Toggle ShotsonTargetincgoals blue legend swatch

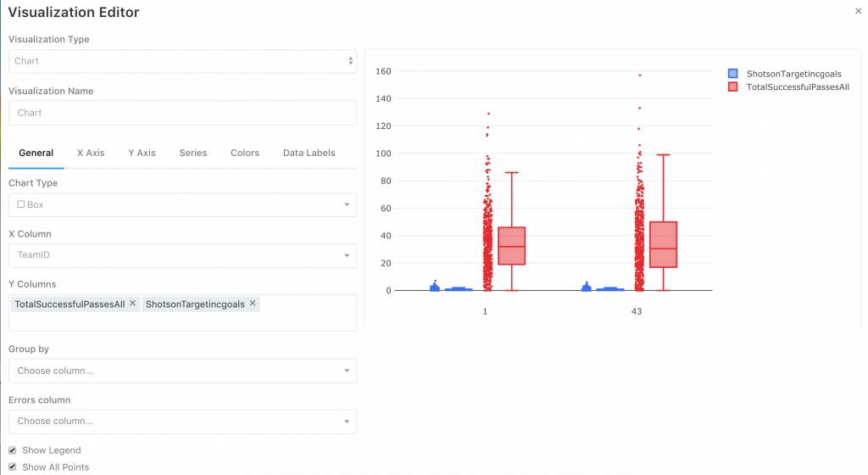733,74
